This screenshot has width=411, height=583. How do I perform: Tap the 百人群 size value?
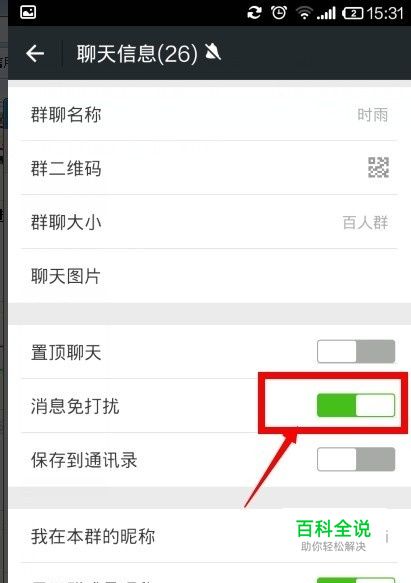365,223
